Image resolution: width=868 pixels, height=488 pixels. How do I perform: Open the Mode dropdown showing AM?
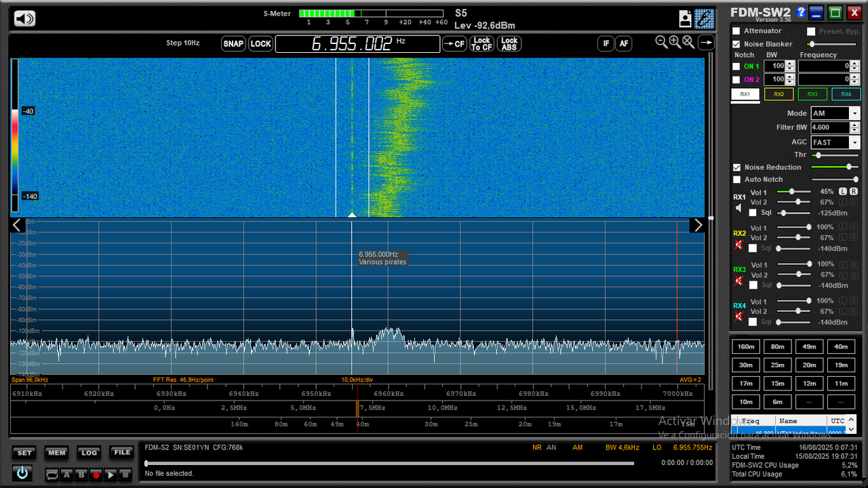854,114
